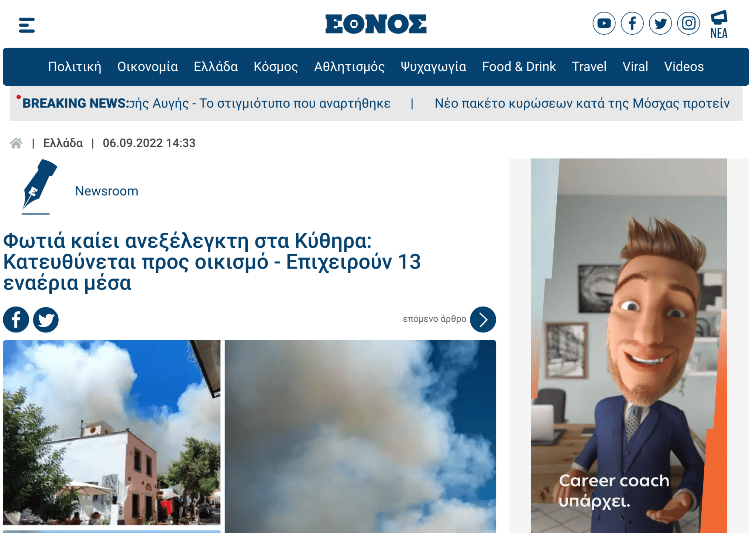Share the article via the Twitter icon
The image size is (756, 533).
click(x=46, y=319)
